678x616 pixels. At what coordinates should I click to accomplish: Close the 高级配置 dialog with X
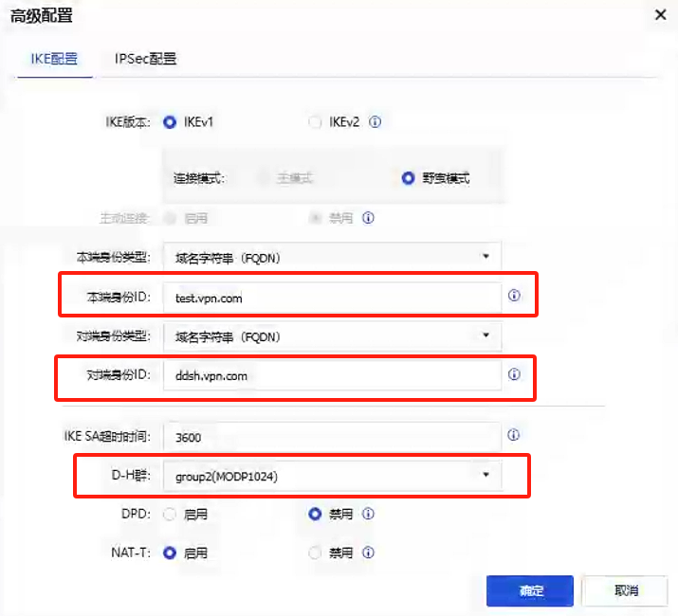(x=660, y=15)
